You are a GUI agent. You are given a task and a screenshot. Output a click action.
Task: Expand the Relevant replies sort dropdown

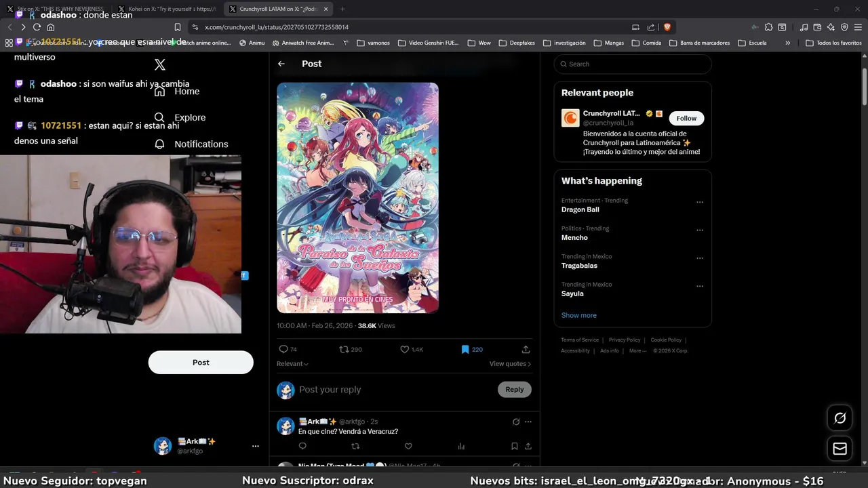point(292,364)
